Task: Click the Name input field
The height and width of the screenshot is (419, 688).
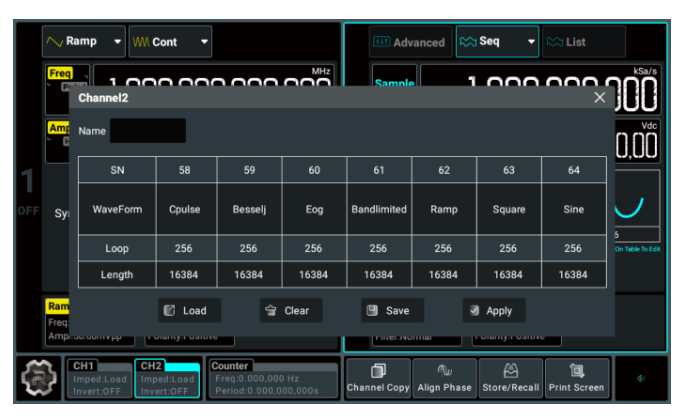Action: pos(148,131)
